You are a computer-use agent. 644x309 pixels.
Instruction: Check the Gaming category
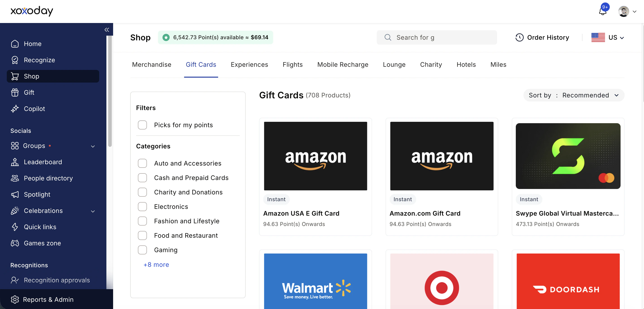(x=142, y=250)
